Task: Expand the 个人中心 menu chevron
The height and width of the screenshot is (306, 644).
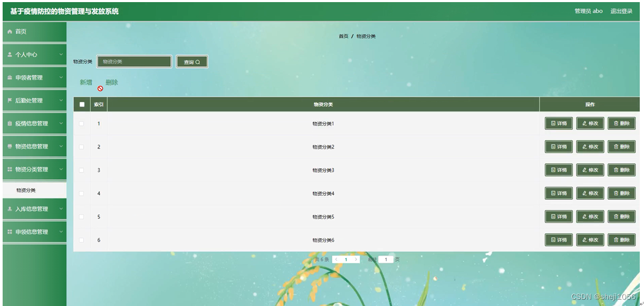Action: 61,55
